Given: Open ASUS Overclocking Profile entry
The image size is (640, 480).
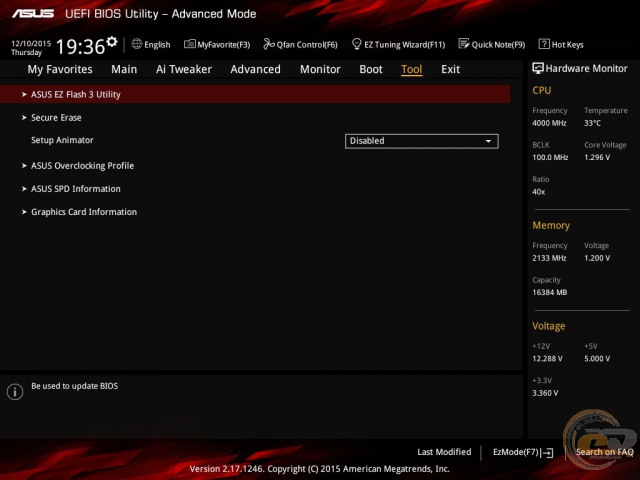Looking at the screenshot, I should [82, 166].
